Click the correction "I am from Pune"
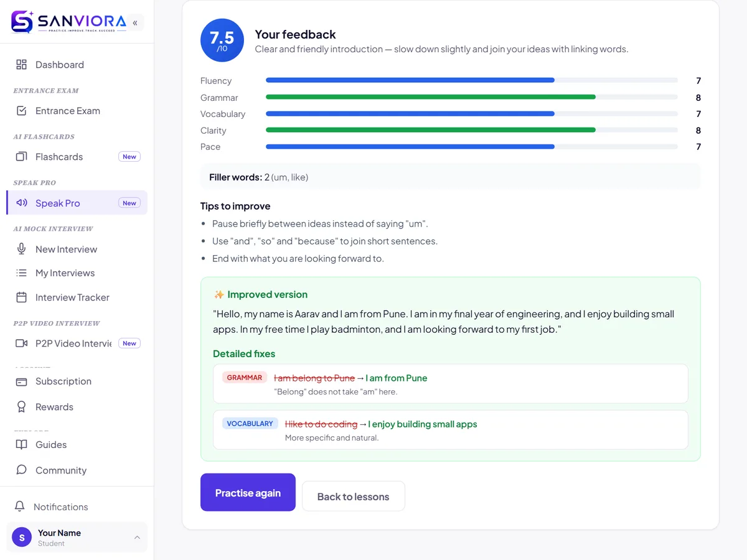Image resolution: width=747 pixels, height=560 pixels. coord(397,378)
